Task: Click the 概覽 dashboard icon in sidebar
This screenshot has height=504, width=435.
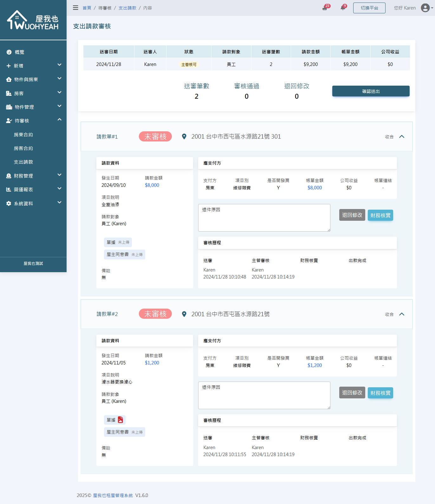Action: coord(9,52)
